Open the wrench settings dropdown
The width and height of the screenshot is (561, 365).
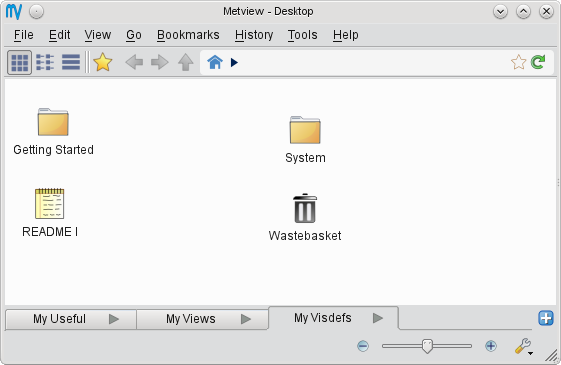(524, 346)
